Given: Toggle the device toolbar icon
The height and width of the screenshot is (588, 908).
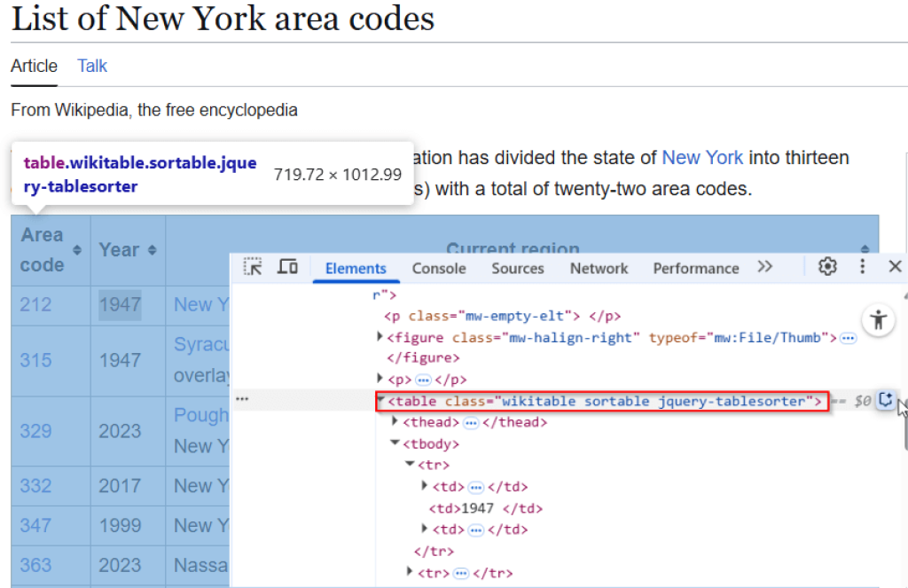Looking at the screenshot, I should pos(287,267).
